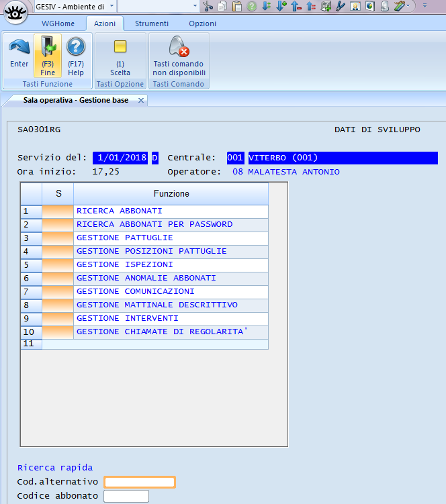Expand the GESIV - Ambiente di dropdown

click(111, 6)
